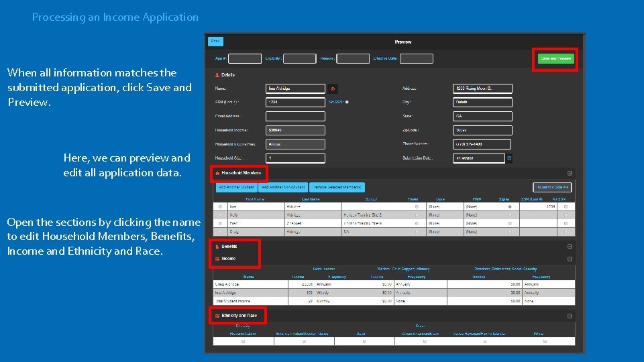Click the Address input field
644x362 pixels.
click(x=482, y=88)
